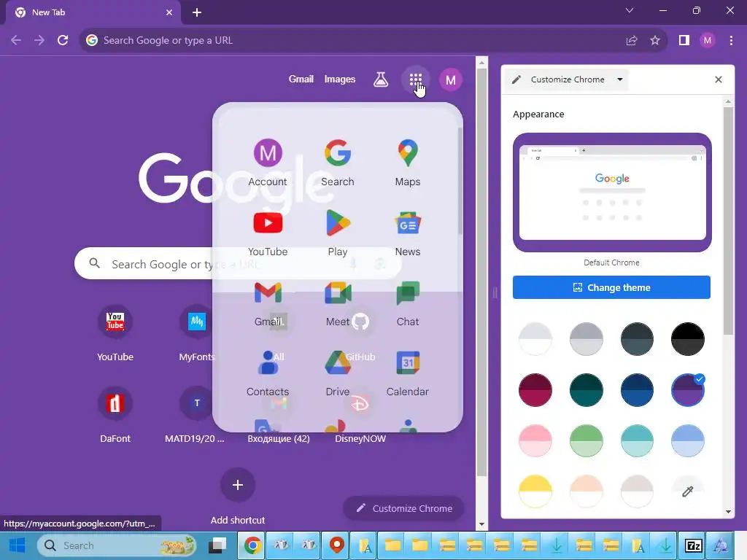Select the pink color swatch
The width and height of the screenshot is (747, 560).
[x=535, y=441]
